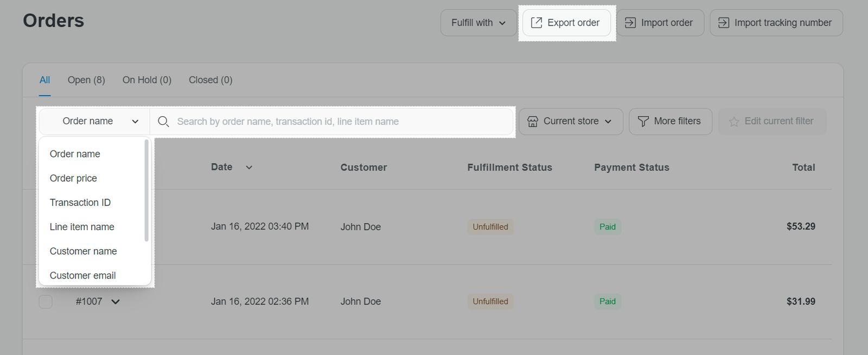The image size is (868, 355).
Task: Click the Payment Status column header
Action: [x=631, y=168]
